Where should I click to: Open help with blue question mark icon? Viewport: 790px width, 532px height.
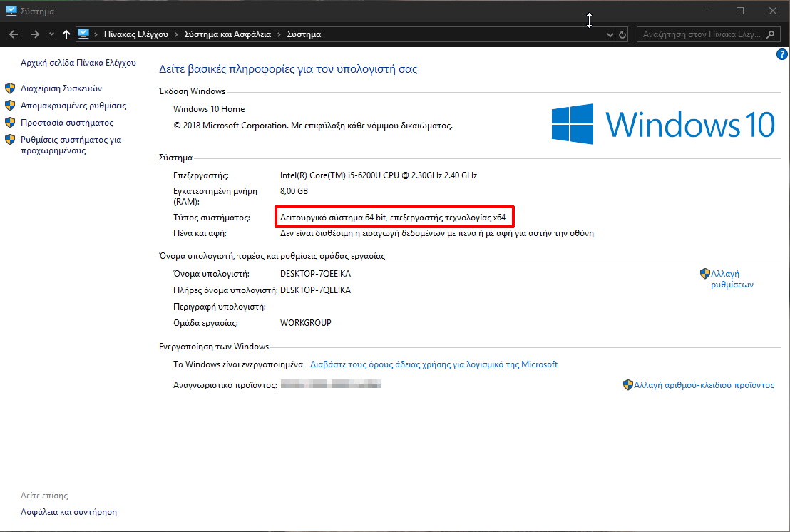(x=781, y=55)
